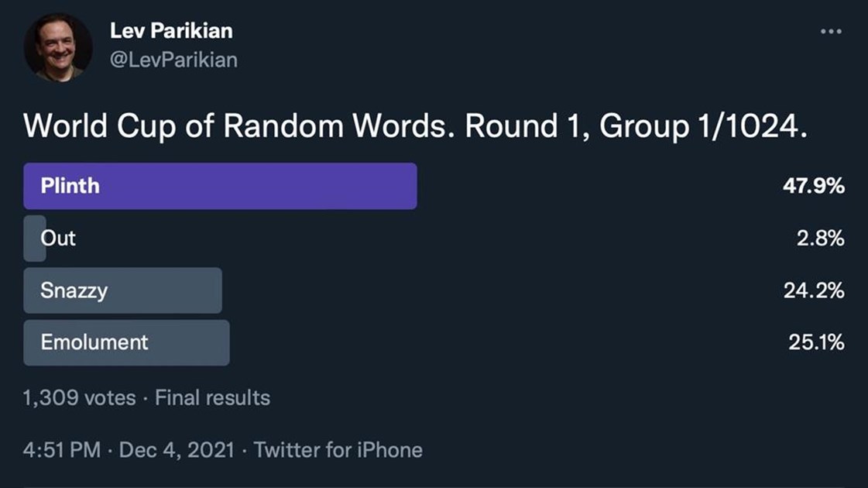Click the 1,309 votes count

point(79,398)
